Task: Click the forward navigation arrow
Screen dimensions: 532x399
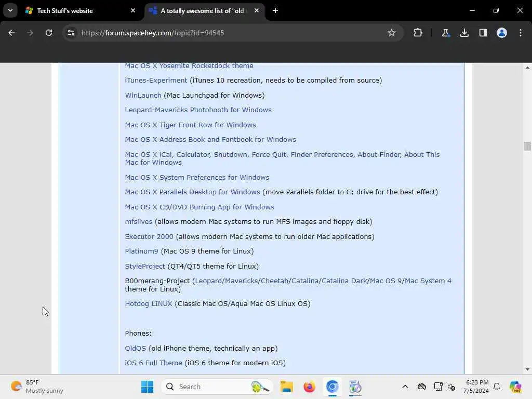Action: (30, 33)
